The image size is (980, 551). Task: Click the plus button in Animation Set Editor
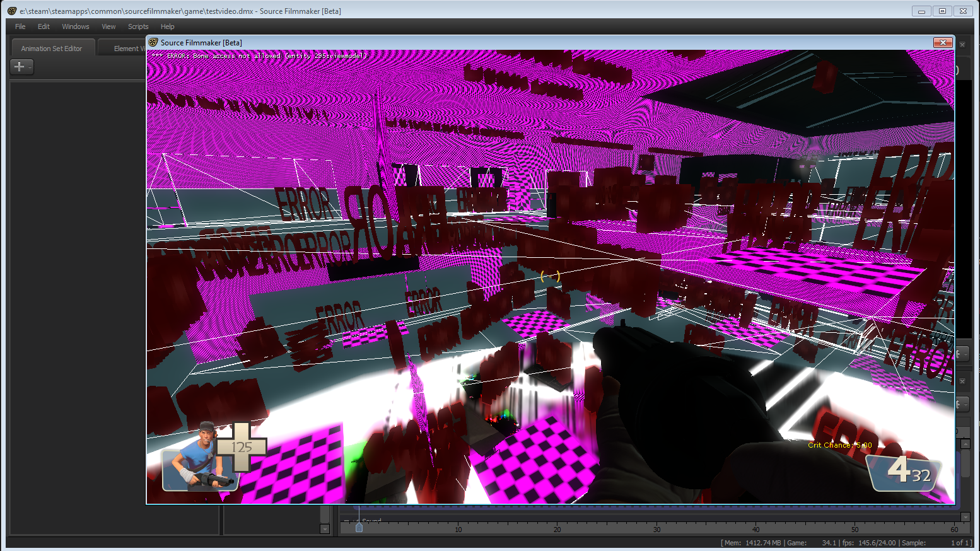tap(20, 67)
